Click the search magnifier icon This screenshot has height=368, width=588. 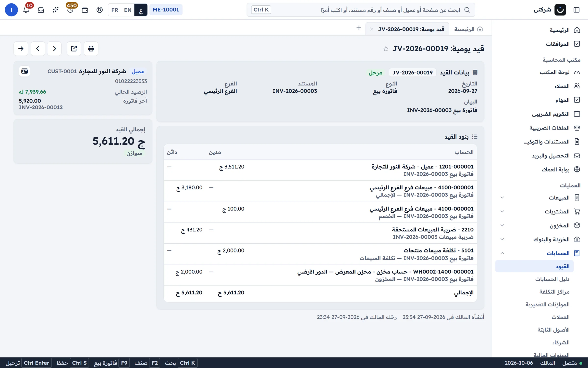point(467,10)
